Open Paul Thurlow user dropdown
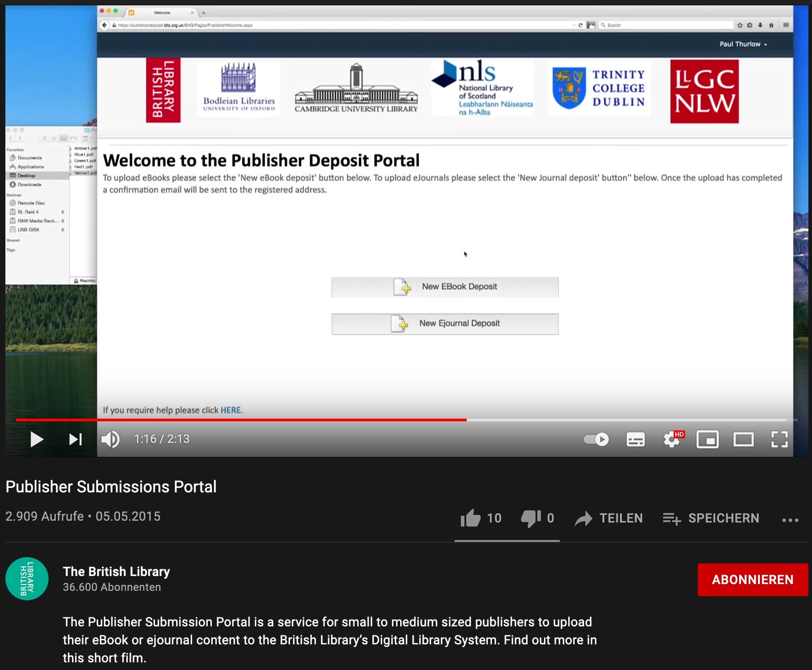The image size is (812, 670). (x=743, y=44)
